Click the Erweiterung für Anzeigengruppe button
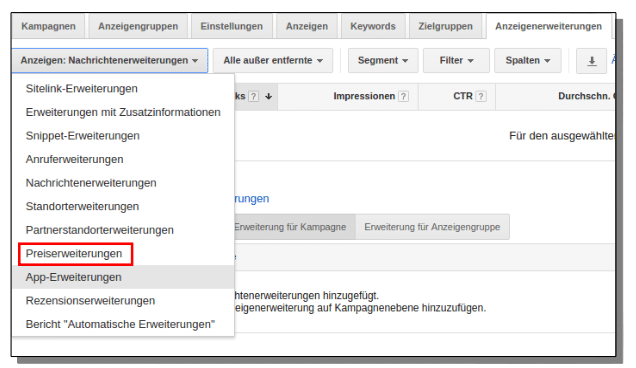This screenshot has width=636, height=368. click(x=432, y=227)
